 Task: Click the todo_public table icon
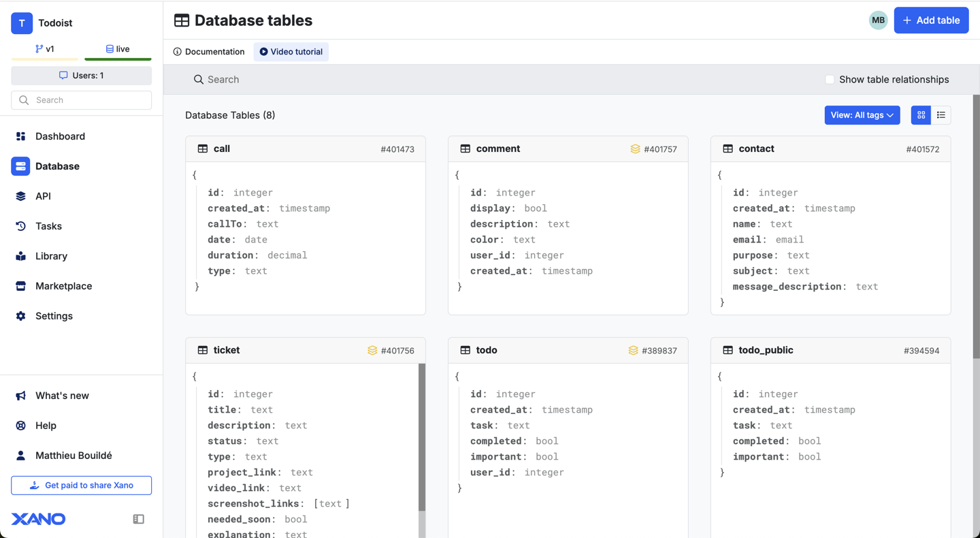728,350
